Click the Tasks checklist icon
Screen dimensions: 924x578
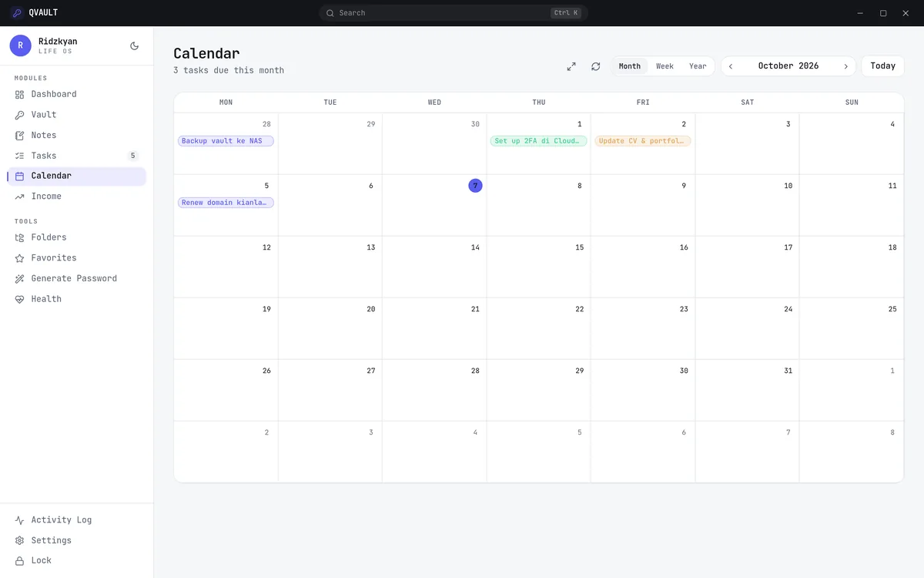(x=19, y=156)
